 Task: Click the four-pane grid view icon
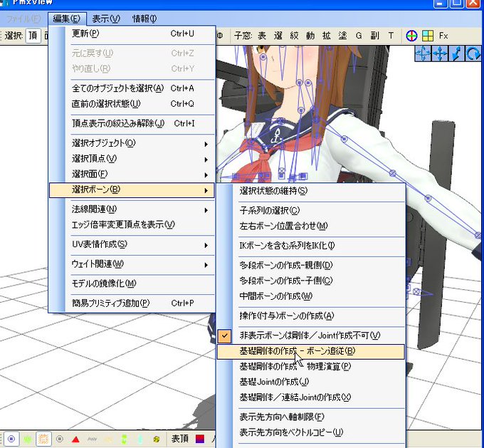428,36
